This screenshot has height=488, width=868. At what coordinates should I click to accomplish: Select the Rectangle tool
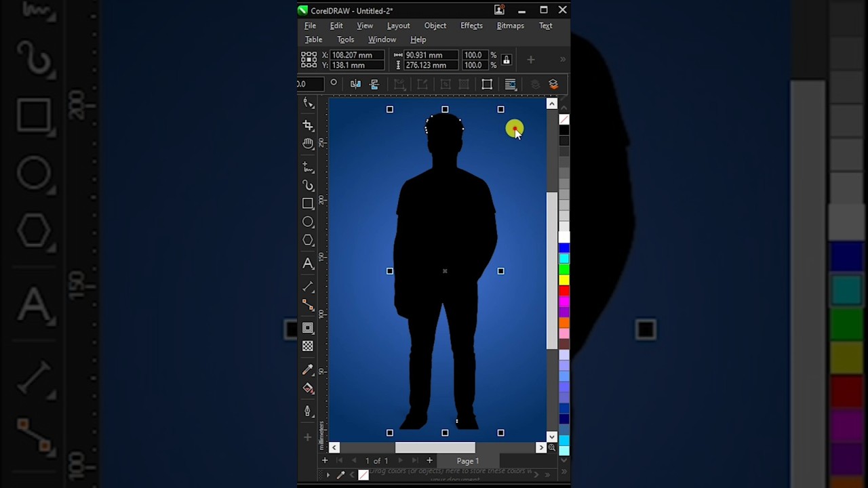coord(308,203)
